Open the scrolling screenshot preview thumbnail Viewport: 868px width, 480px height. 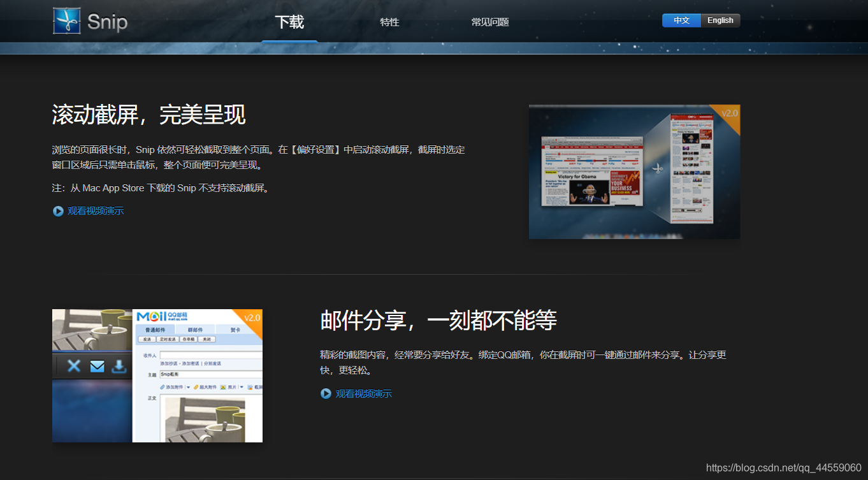[x=635, y=171]
